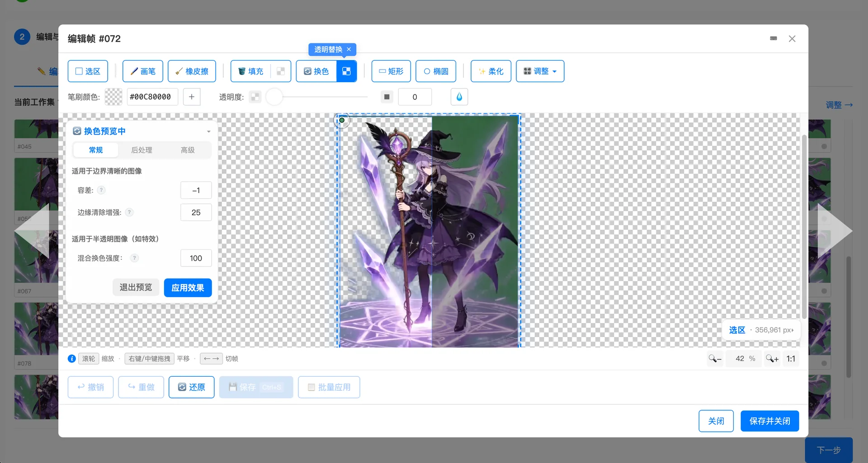Screen dimensions: 868x463
Task: Add a color with the plus button
Action: pyautogui.click(x=192, y=97)
